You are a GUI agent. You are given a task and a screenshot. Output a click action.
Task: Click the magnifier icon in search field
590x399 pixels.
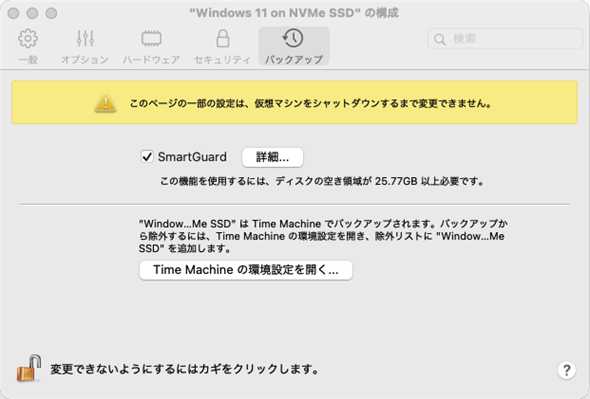click(439, 39)
